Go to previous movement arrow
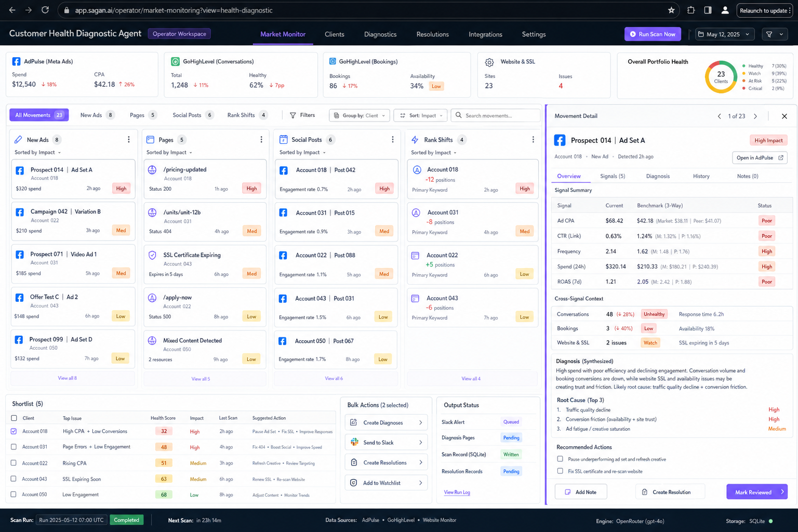798x532 pixels. 719,116
